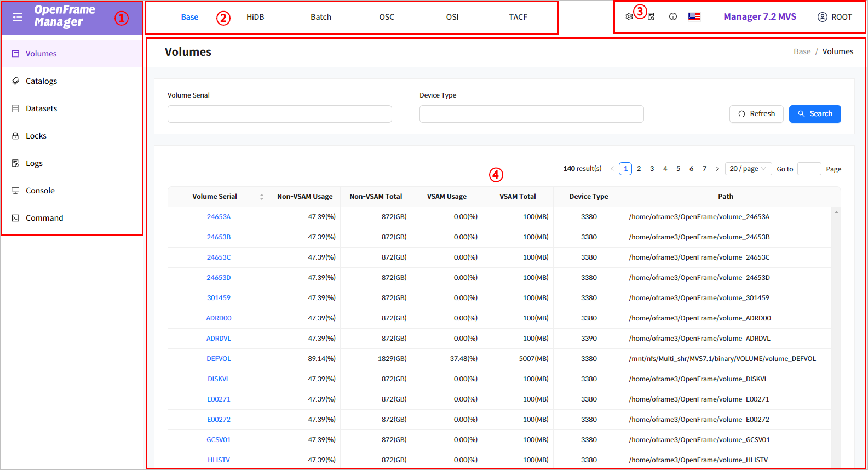Image resolution: width=868 pixels, height=470 pixels.
Task: Open volume DEFVOL link
Action: tap(219, 359)
